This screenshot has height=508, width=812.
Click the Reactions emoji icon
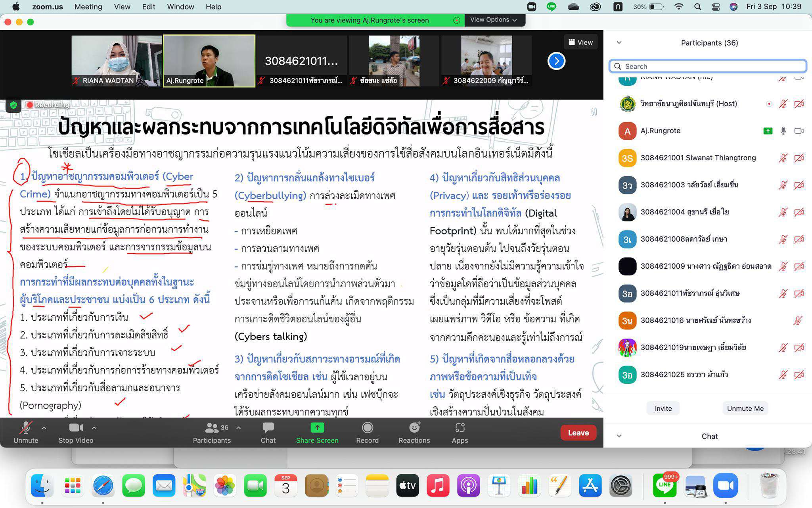coord(414,428)
